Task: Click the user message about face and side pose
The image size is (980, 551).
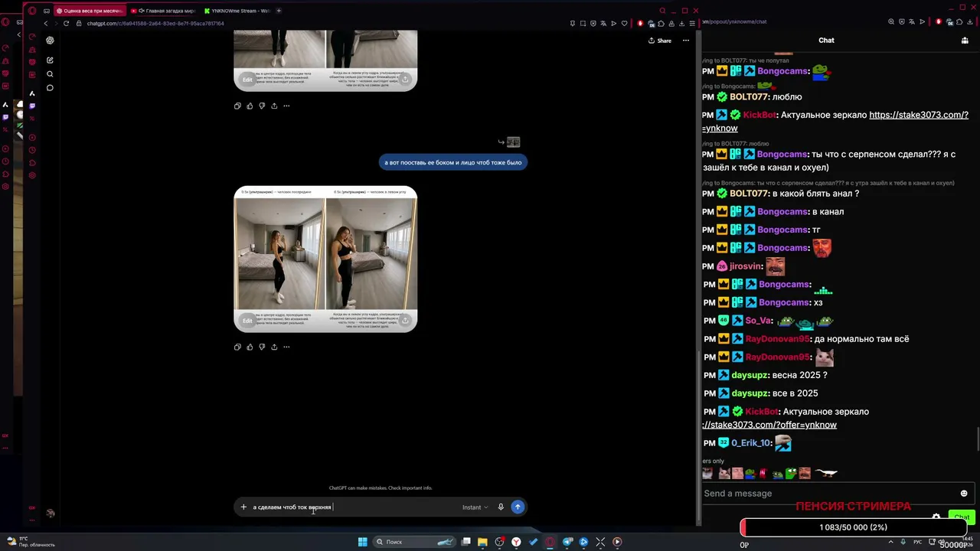Action: pos(453,162)
